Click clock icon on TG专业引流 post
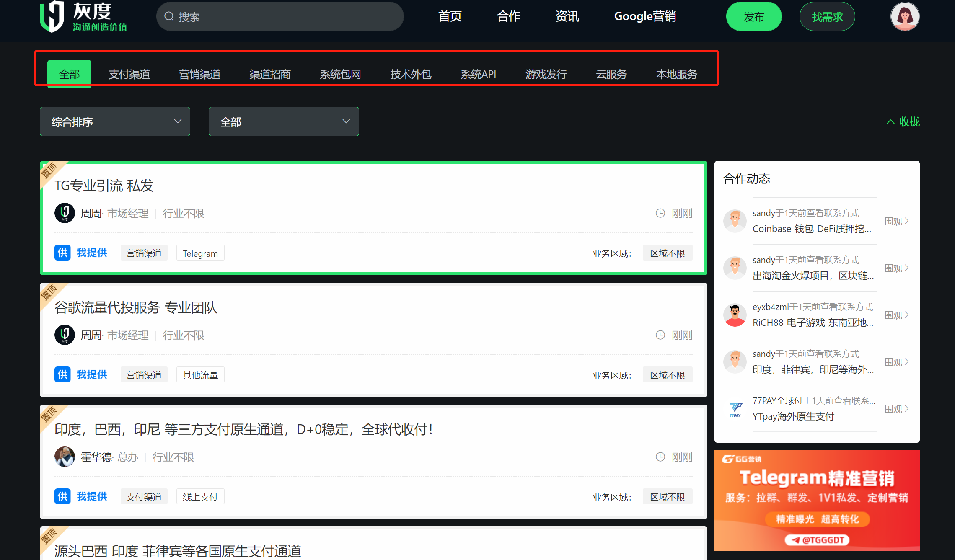The width and height of the screenshot is (955, 560). click(x=660, y=213)
